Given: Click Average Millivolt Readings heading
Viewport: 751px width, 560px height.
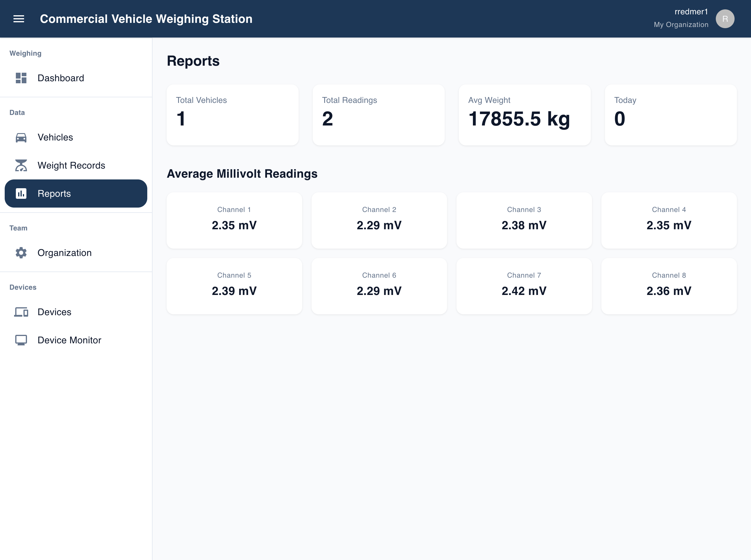Looking at the screenshot, I should 242,174.
